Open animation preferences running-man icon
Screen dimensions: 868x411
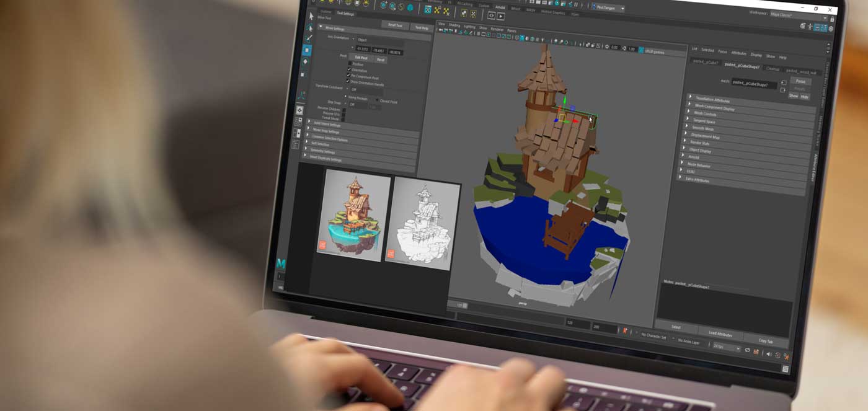786,356
